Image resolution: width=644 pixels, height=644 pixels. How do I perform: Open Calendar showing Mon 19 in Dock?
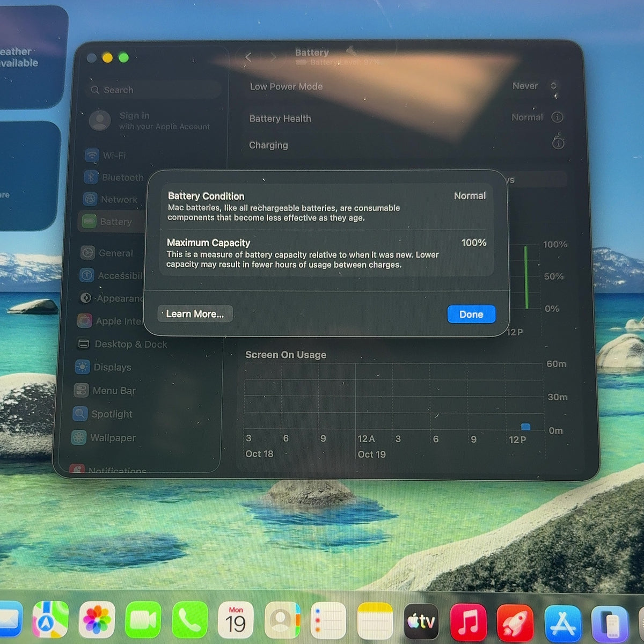tap(236, 620)
